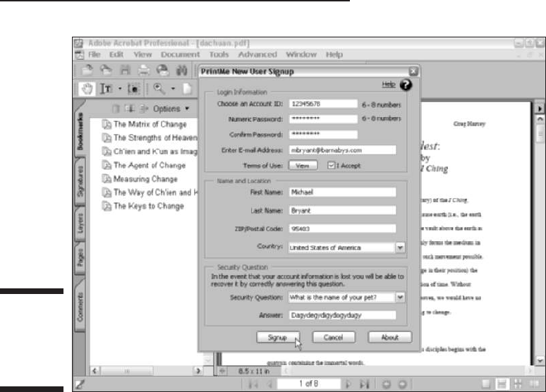Open the Country dropdown

tap(400, 247)
